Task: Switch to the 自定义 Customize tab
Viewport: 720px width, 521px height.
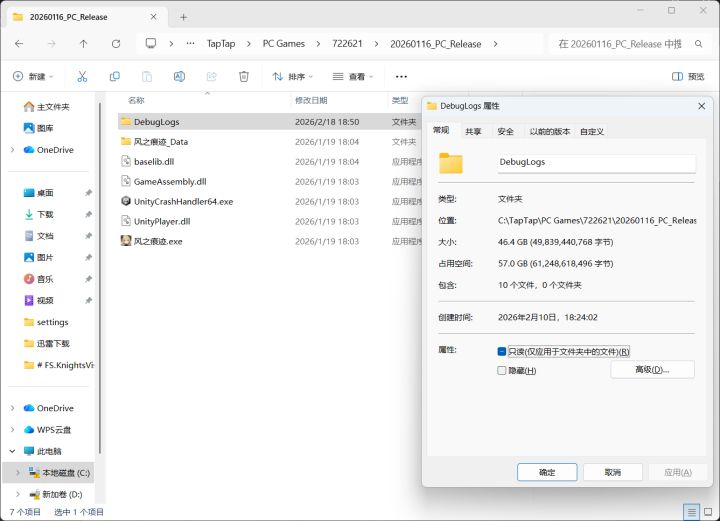Action: click(591, 131)
